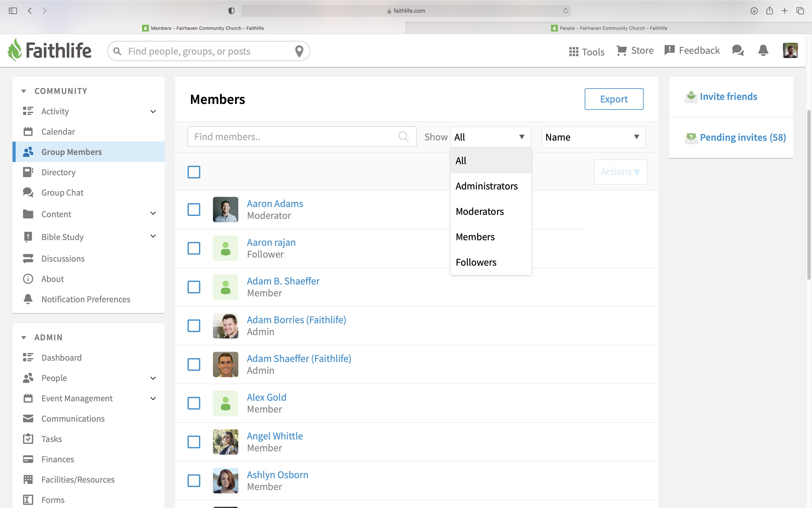Click the Communications envelope icon
812x508 pixels.
28,418
